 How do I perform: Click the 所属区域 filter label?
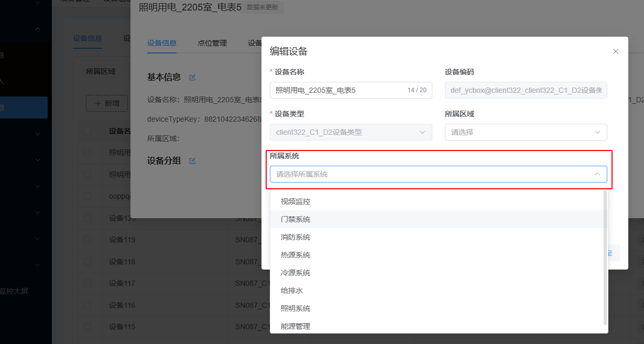click(101, 71)
